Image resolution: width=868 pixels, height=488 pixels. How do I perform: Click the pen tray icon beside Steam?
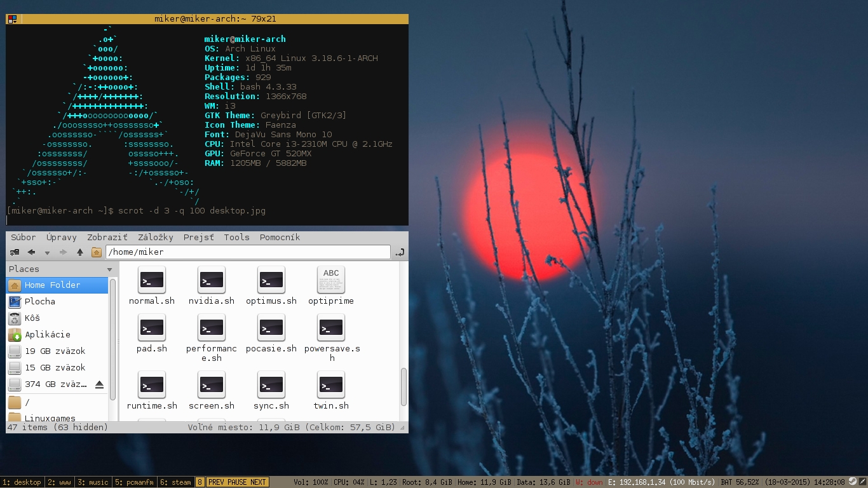[x=862, y=482]
